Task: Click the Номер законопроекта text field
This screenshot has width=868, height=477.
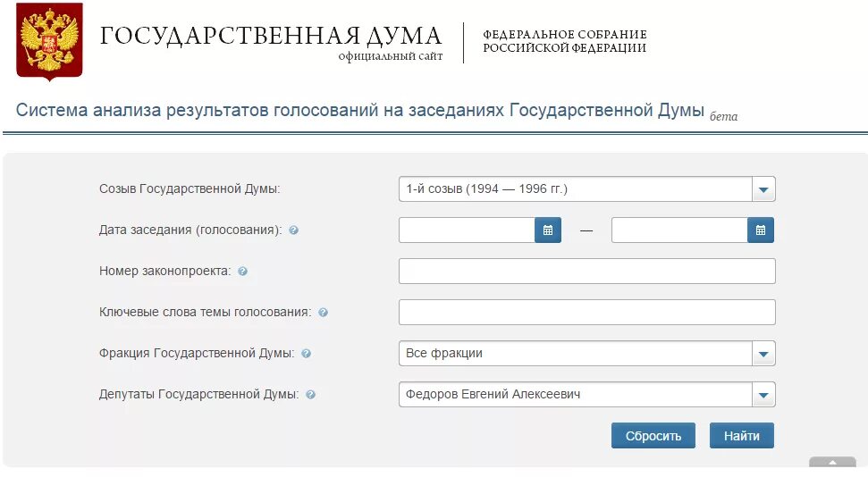Action: coord(586,272)
